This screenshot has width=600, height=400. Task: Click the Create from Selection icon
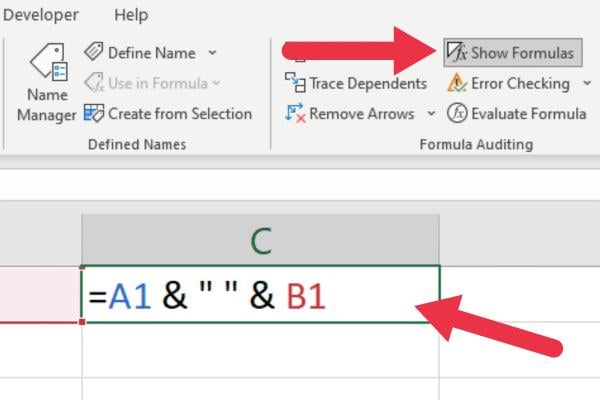tap(94, 113)
